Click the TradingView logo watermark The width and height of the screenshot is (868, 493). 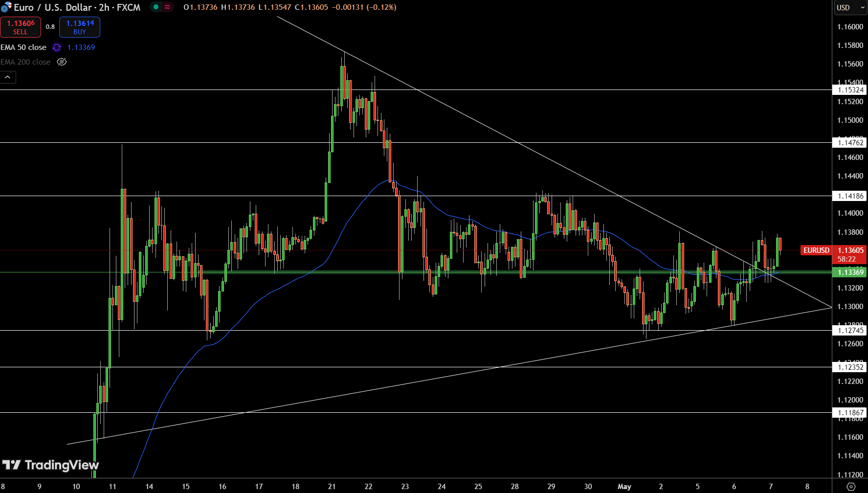click(50, 465)
